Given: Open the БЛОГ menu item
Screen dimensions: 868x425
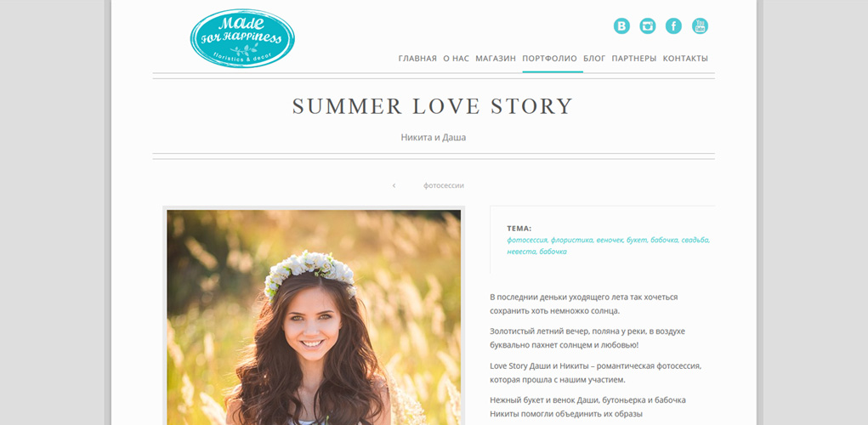Looking at the screenshot, I should [594, 58].
